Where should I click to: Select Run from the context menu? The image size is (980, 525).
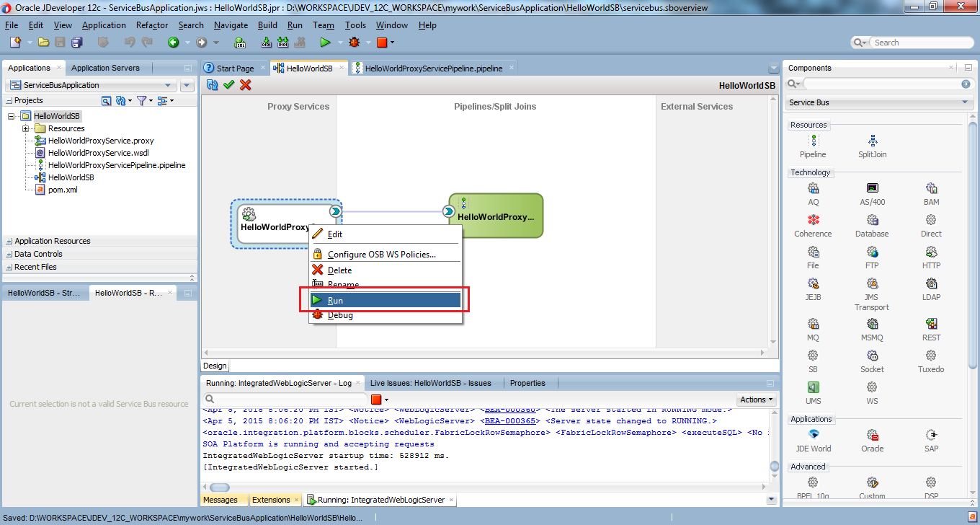[385, 300]
